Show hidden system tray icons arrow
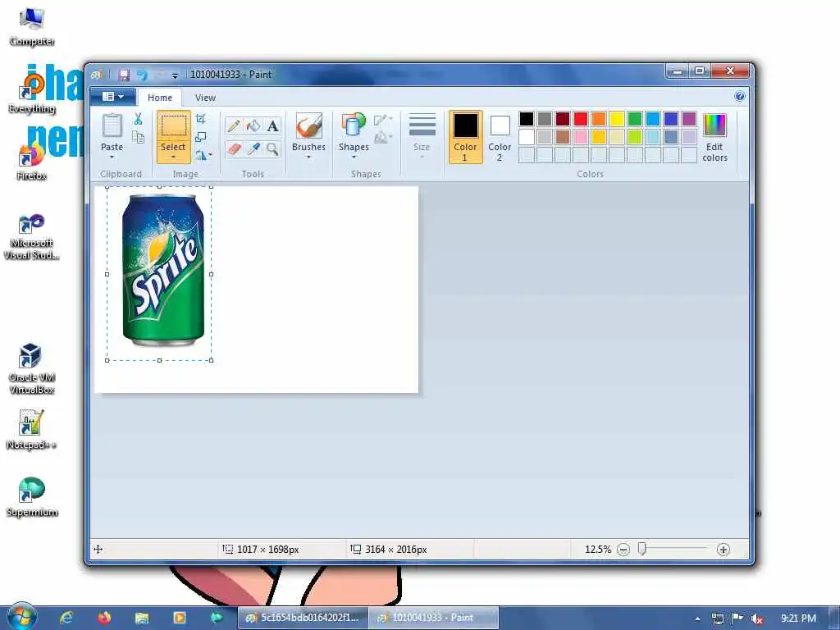Viewport: 840px width, 630px height. (697, 619)
